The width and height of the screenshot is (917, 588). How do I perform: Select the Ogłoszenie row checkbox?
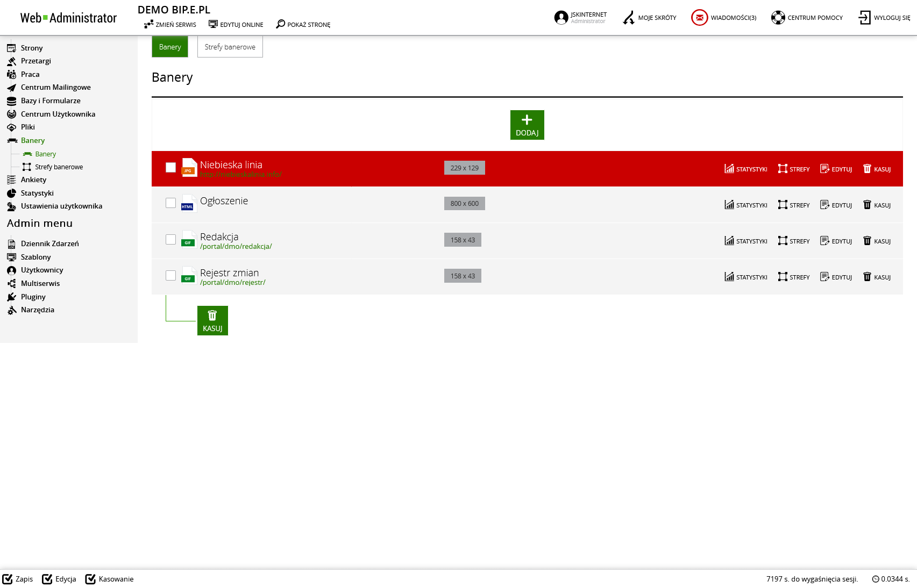coord(170,203)
